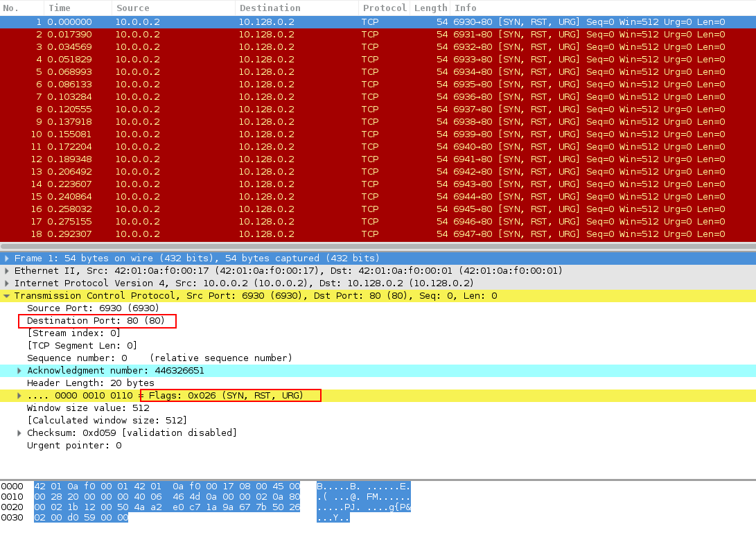Image resolution: width=756 pixels, height=542 pixels.
Task: Click hex dump row at offset 0020
Action: point(167,507)
